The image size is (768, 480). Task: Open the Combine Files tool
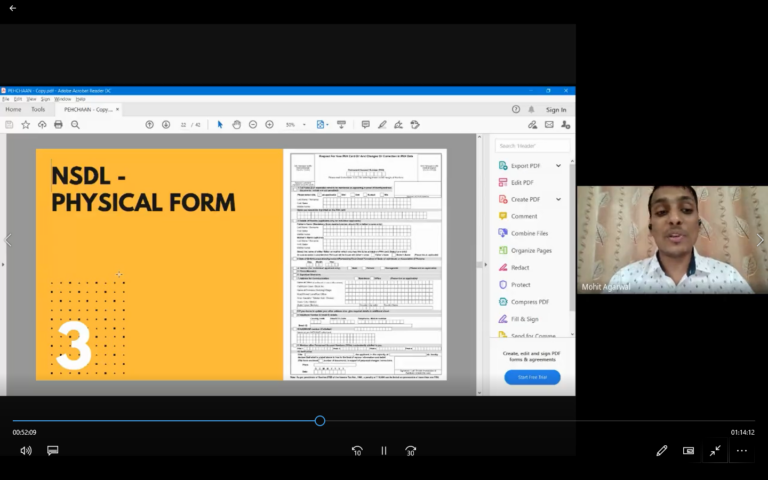(x=529, y=233)
